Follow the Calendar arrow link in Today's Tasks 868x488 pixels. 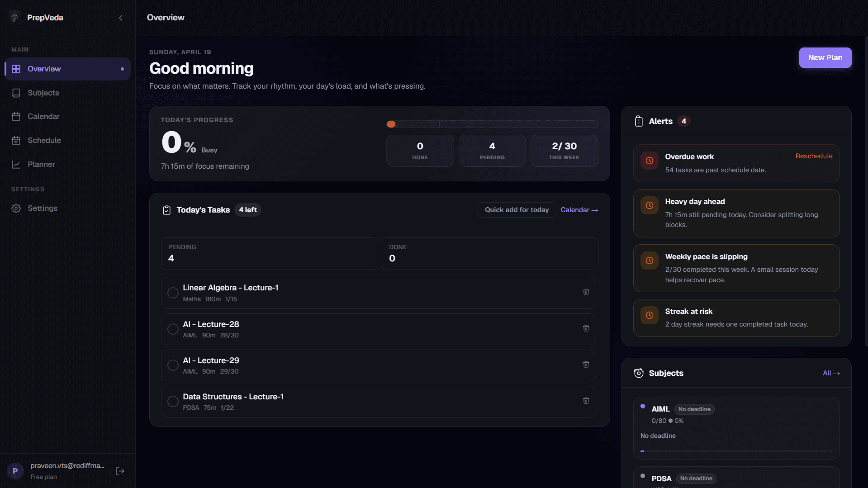(579, 210)
